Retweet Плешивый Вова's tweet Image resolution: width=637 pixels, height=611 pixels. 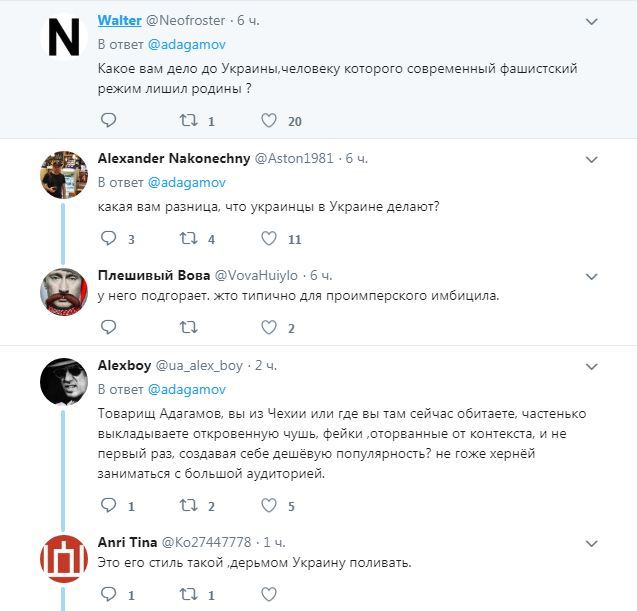pos(187,327)
